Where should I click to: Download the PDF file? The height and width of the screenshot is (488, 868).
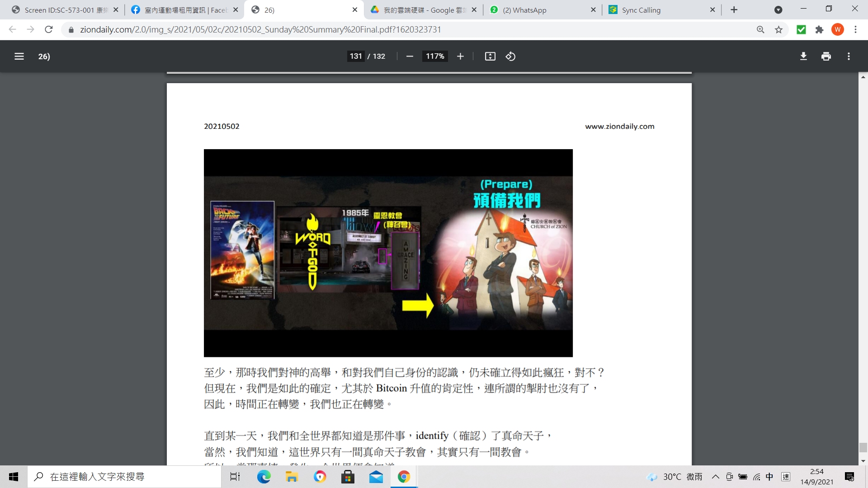[803, 56]
